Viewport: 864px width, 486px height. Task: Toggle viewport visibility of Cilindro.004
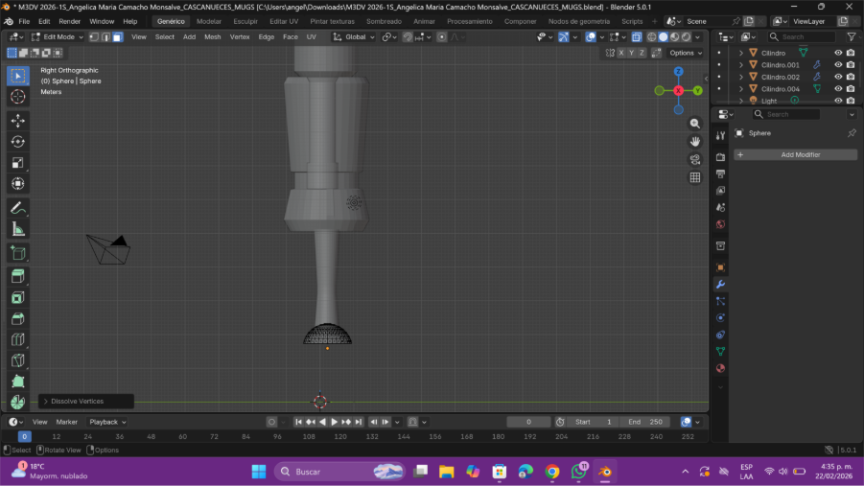tap(838, 89)
